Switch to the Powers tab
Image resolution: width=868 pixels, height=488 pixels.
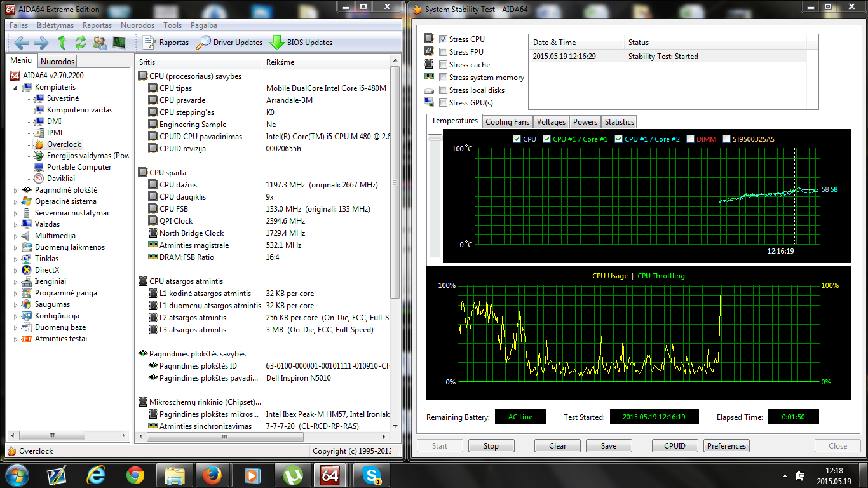click(585, 122)
